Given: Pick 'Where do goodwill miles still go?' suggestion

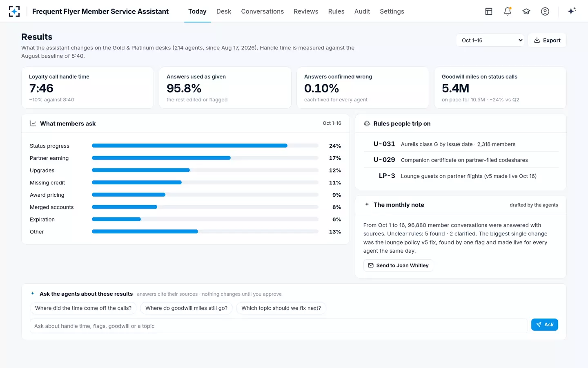Looking at the screenshot, I should (187, 308).
